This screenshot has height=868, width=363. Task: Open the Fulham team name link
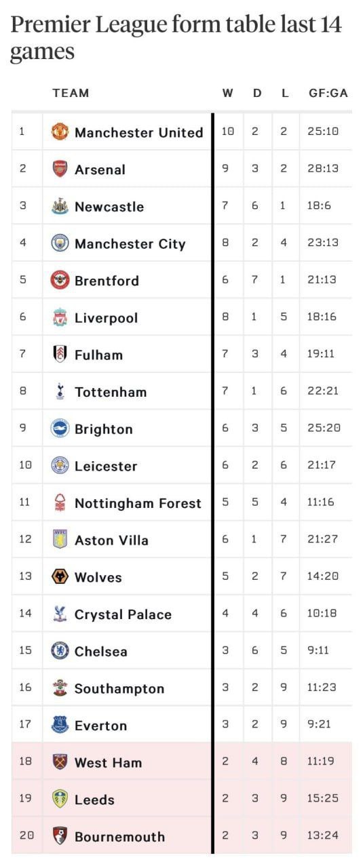(99, 355)
